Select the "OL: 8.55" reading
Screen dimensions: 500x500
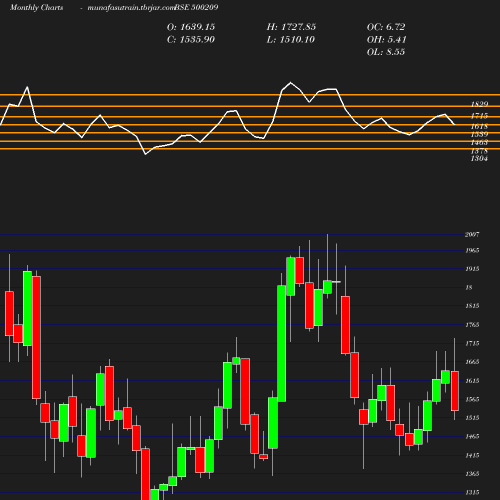point(386,52)
